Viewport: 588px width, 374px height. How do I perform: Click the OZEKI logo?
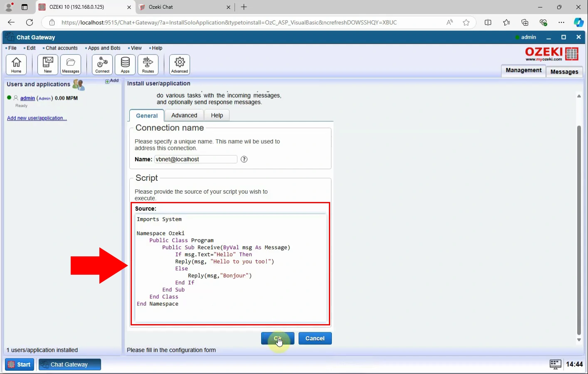552,54
